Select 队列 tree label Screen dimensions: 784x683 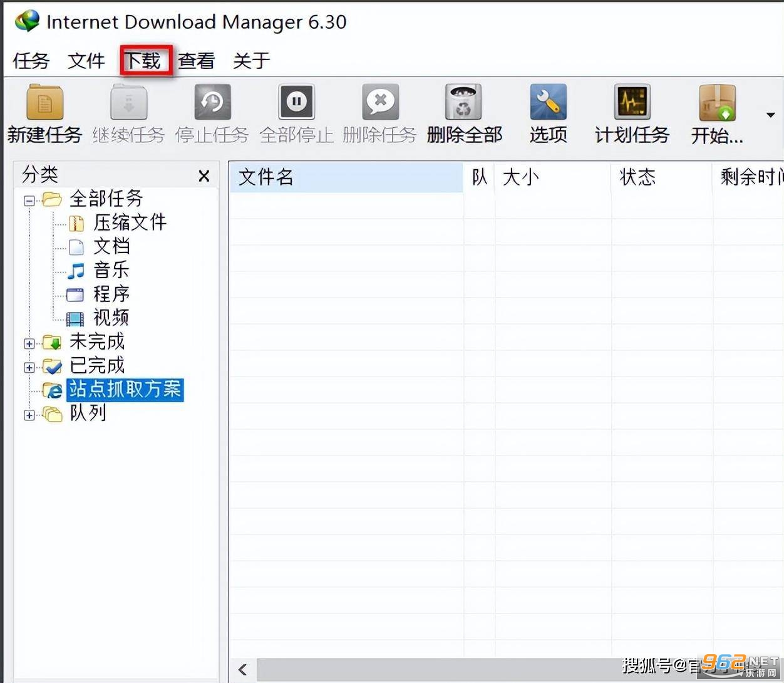point(88,413)
